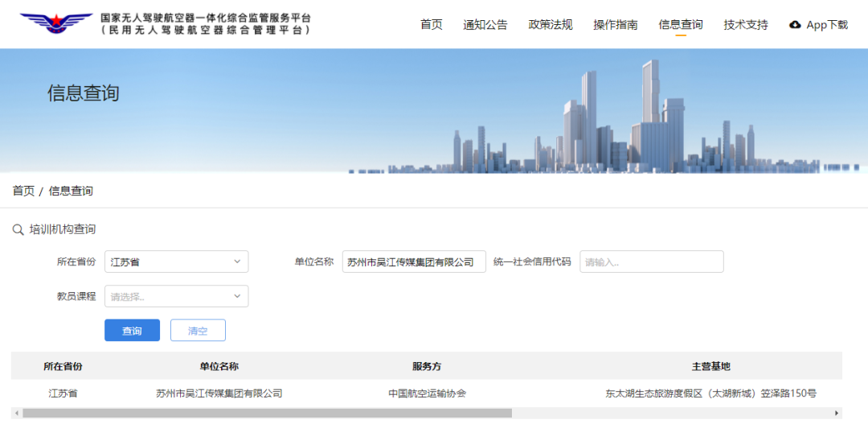Open the 通知公告 menu item

point(485,25)
